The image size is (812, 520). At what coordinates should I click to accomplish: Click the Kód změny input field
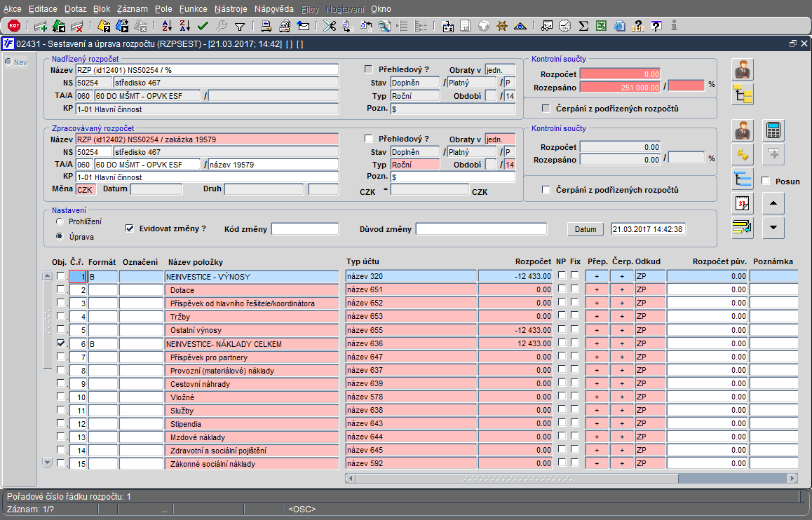pyautogui.click(x=304, y=229)
